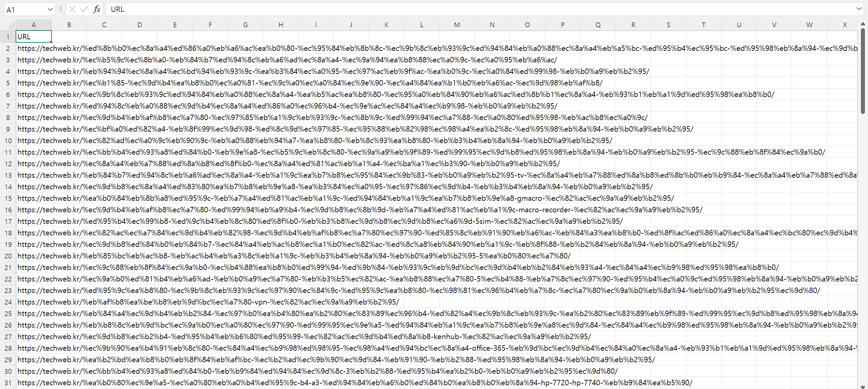Click the Cancel (X) formula icon
The height and width of the screenshot is (389, 868).
point(72,9)
